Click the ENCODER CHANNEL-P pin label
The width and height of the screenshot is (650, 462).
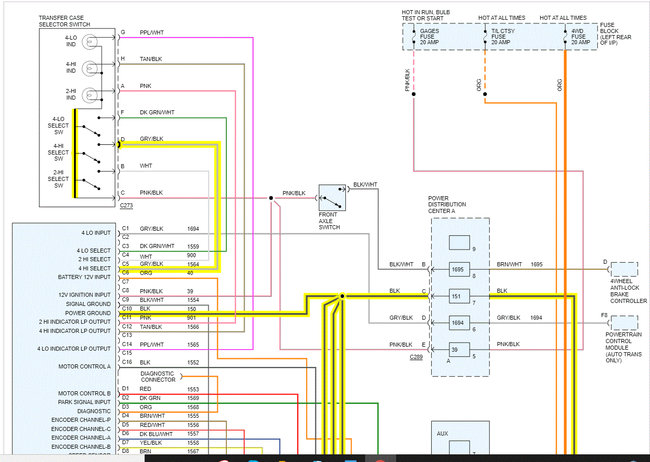tap(81, 420)
